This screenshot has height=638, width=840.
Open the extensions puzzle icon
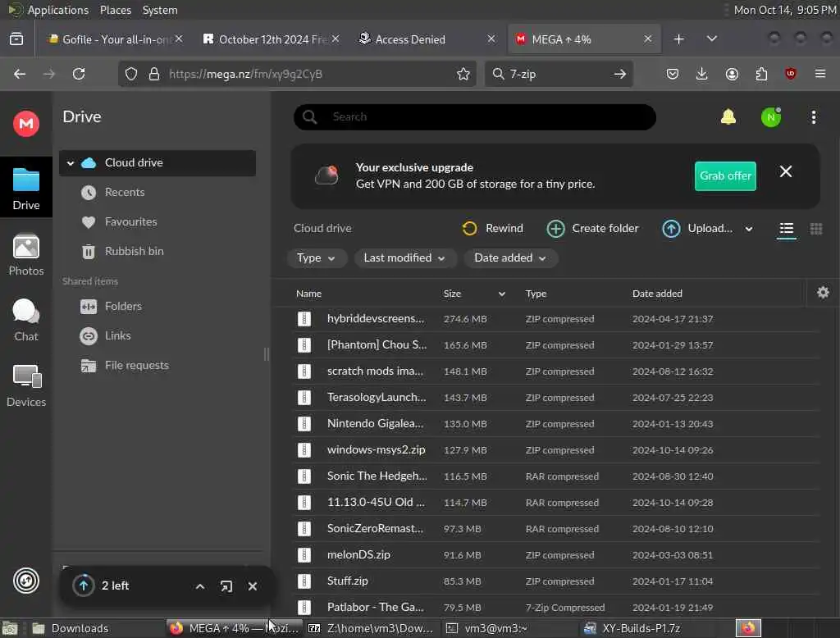click(761, 74)
